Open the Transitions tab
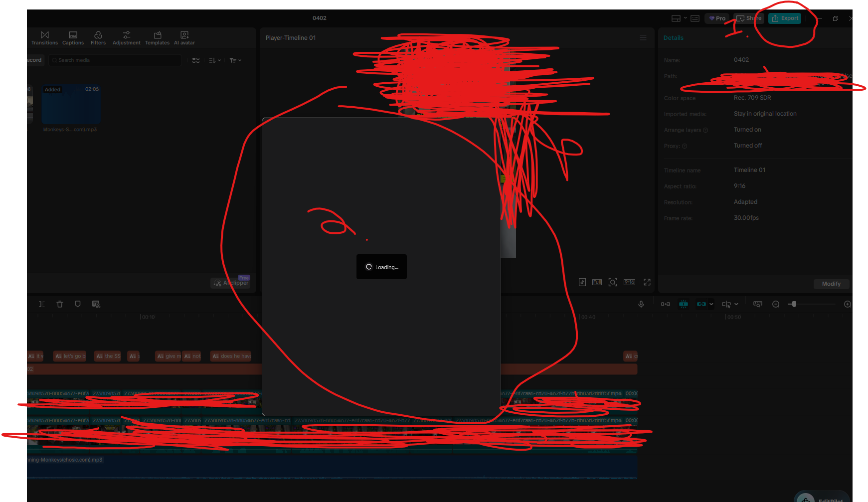 [x=44, y=38]
